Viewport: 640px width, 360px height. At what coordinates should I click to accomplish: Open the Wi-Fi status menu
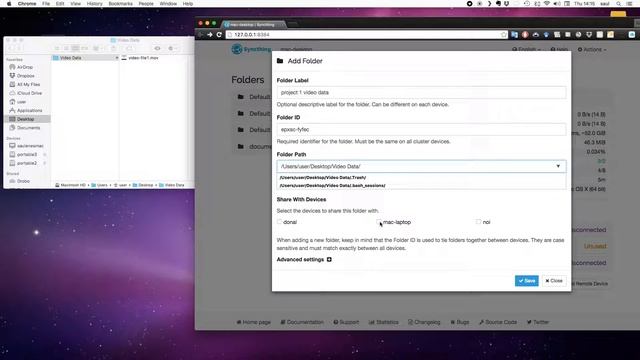click(547, 3)
